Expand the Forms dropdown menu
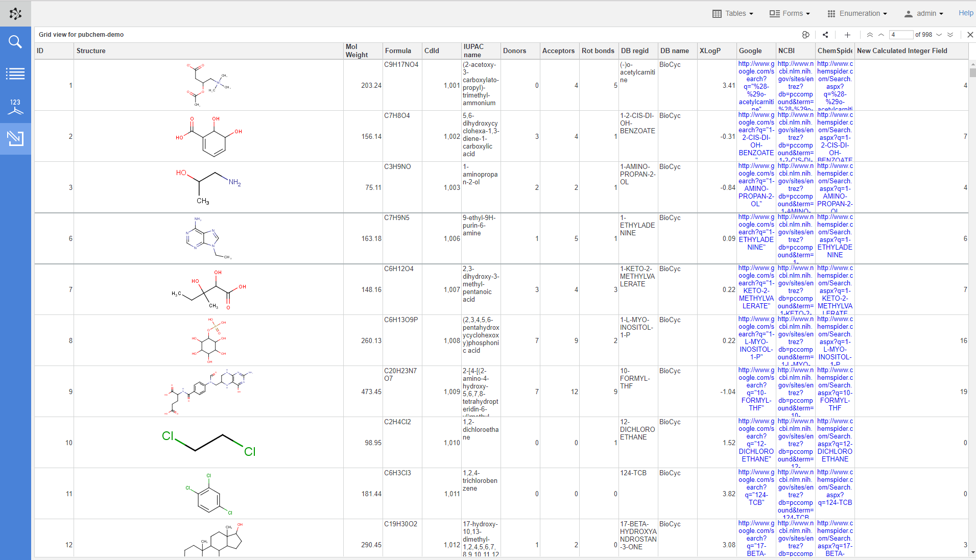976x560 pixels. click(790, 14)
